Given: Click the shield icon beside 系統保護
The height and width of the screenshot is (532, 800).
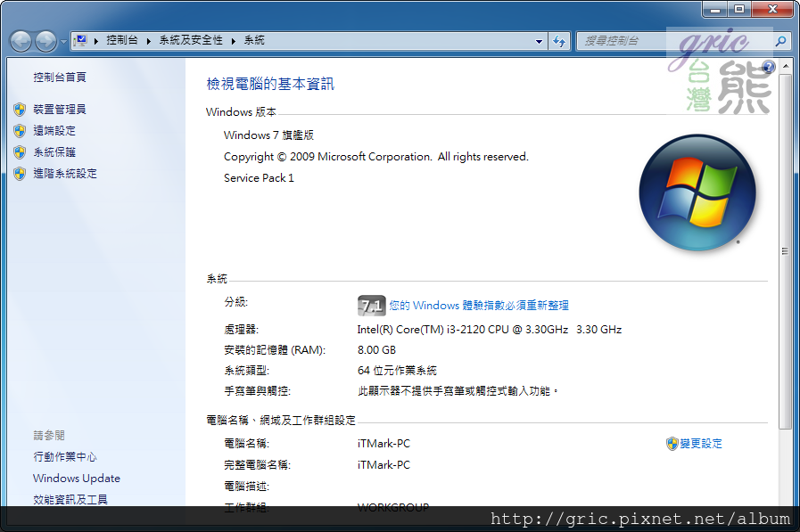Looking at the screenshot, I should tap(20, 151).
